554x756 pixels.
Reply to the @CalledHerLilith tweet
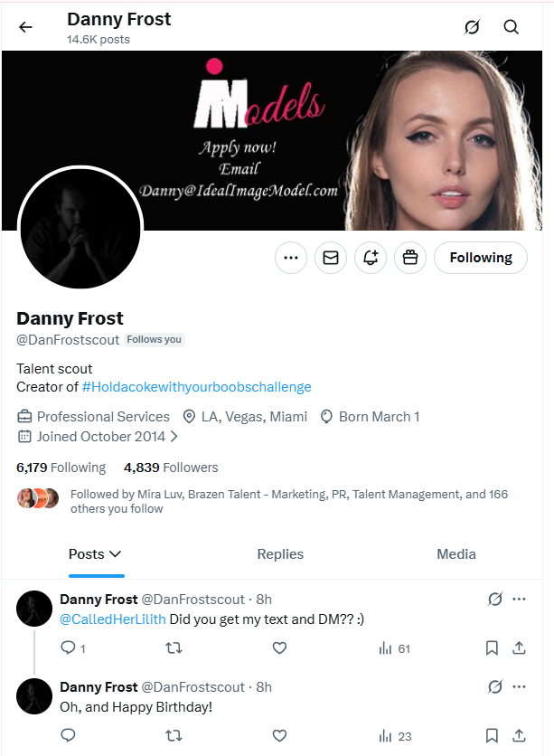[68, 647]
